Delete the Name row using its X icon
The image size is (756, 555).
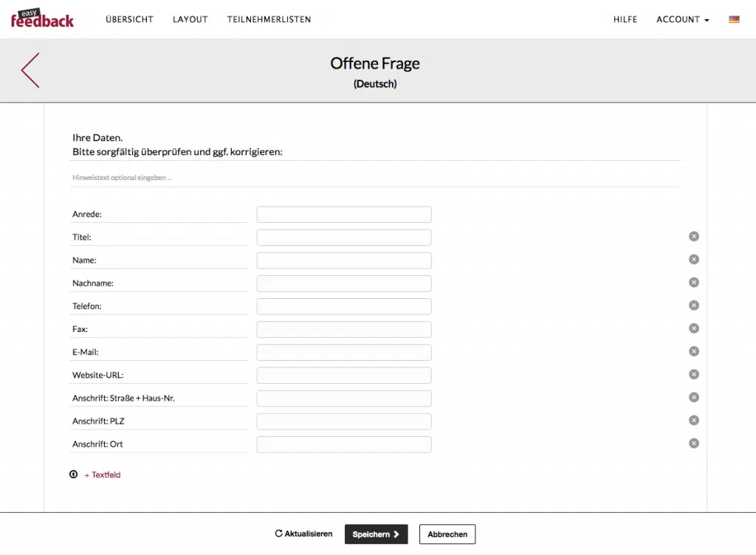[x=694, y=259]
